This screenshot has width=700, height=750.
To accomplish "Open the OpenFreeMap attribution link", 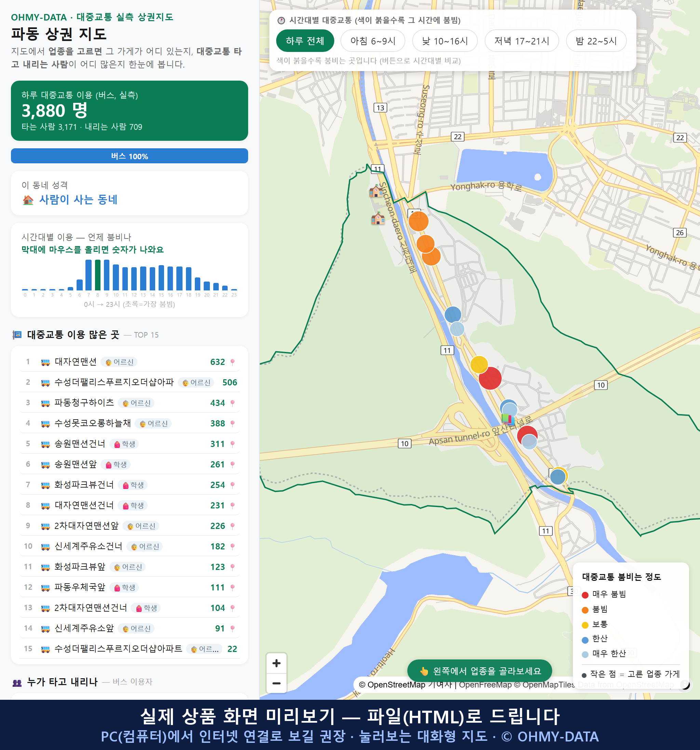I will pyautogui.click(x=485, y=684).
